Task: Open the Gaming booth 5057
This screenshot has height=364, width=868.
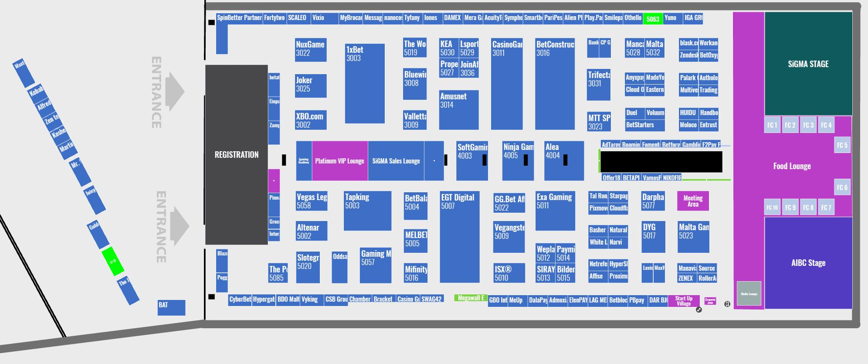Action: click(376, 265)
